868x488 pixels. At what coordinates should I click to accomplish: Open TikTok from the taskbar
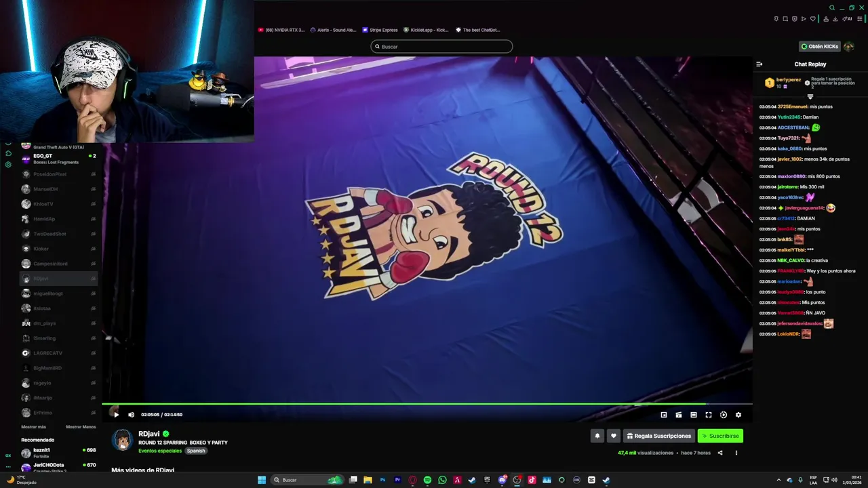point(532,480)
